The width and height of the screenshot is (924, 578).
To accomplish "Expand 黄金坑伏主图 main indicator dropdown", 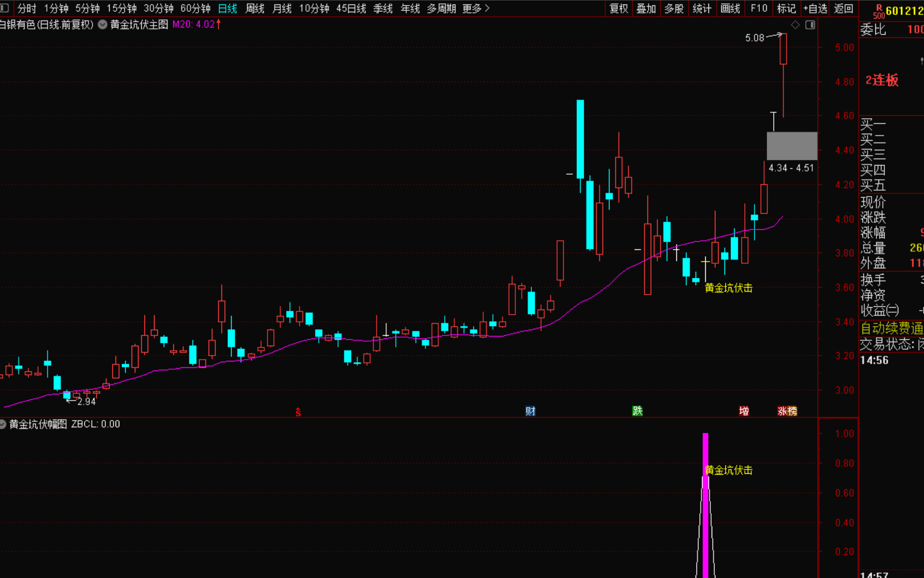I will point(103,24).
